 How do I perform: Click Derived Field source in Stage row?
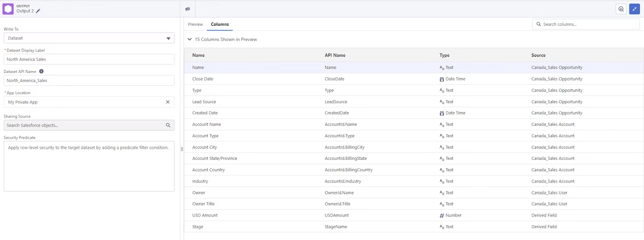click(x=544, y=227)
